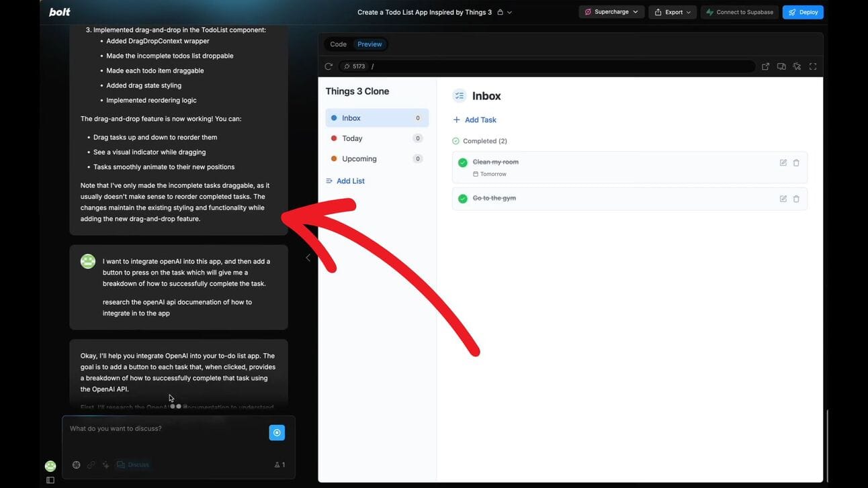The height and width of the screenshot is (488, 868).
Task: Click the sparkle enhance prompt icon
Action: [105, 465]
